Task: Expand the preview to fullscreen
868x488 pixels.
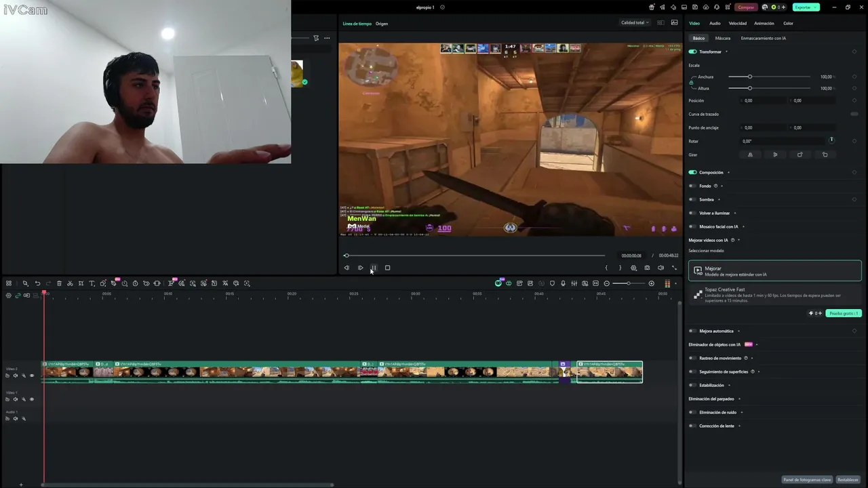Action: point(674,268)
